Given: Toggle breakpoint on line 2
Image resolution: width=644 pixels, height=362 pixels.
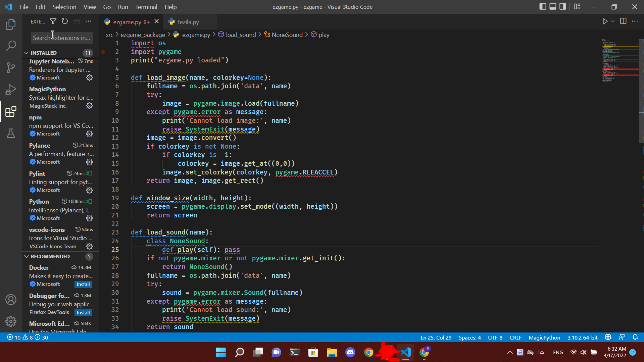Looking at the screenshot, I should [x=103, y=52].
